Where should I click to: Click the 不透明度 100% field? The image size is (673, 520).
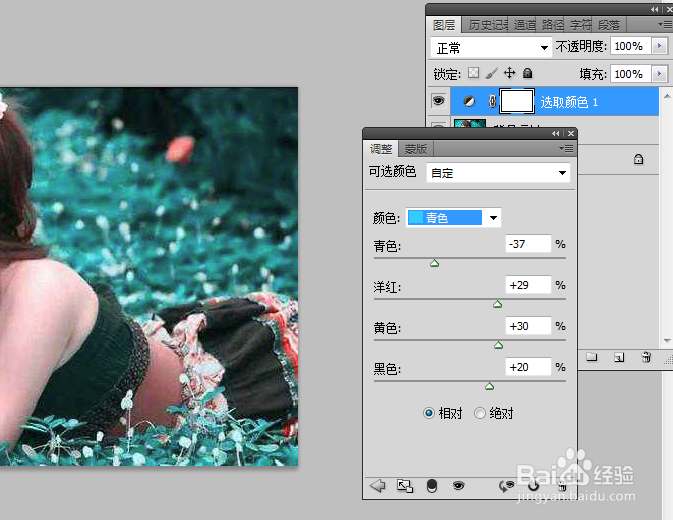point(631,45)
